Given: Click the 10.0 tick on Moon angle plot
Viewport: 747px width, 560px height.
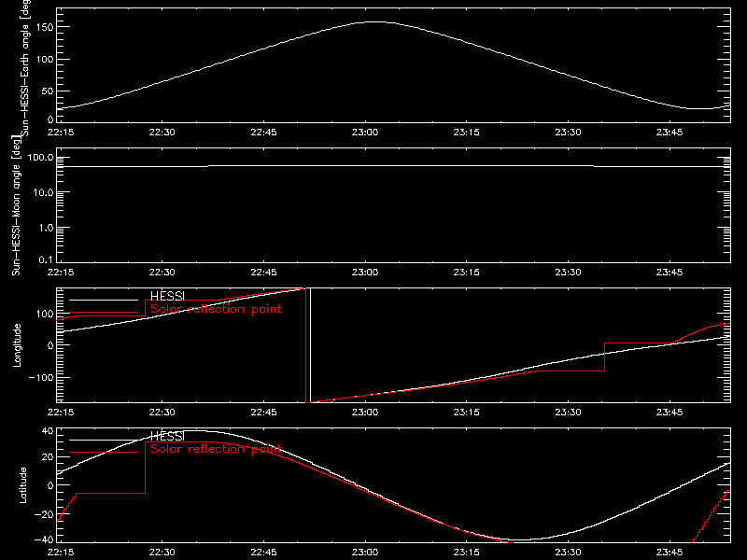Looking at the screenshot, I should pyautogui.click(x=43, y=192).
